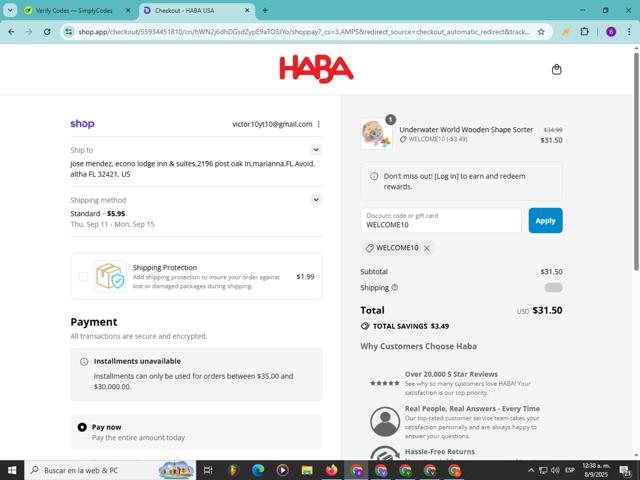Click the Total Savings tag icon

[x=365, y=326]
